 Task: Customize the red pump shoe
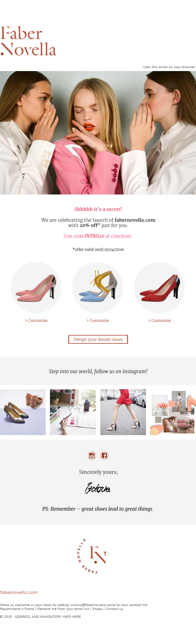[159, 321]
